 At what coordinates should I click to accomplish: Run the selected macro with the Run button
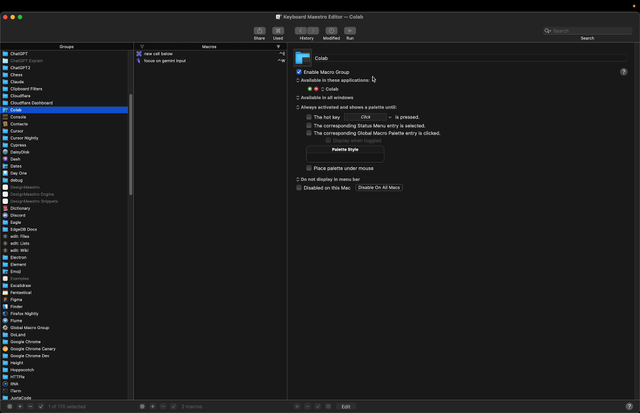(350, 31)
